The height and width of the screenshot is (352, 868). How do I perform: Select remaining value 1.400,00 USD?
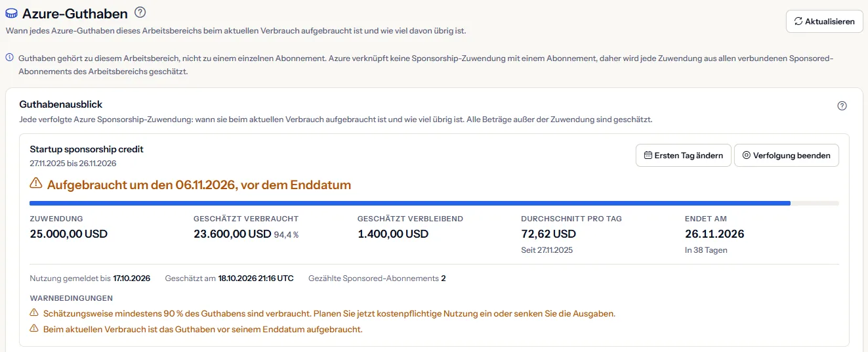pyautogui.click(x=393, y=234)
